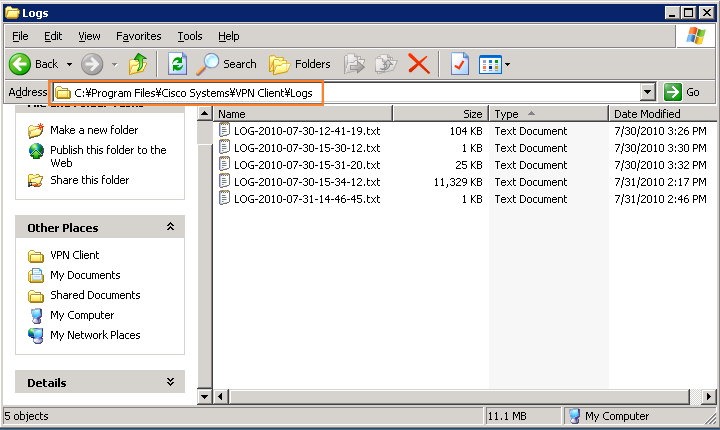720x430 pixels.
Task: Click the icon of LOG-2010-07-30-15-34-12.txt
Action: pos(225,181)
